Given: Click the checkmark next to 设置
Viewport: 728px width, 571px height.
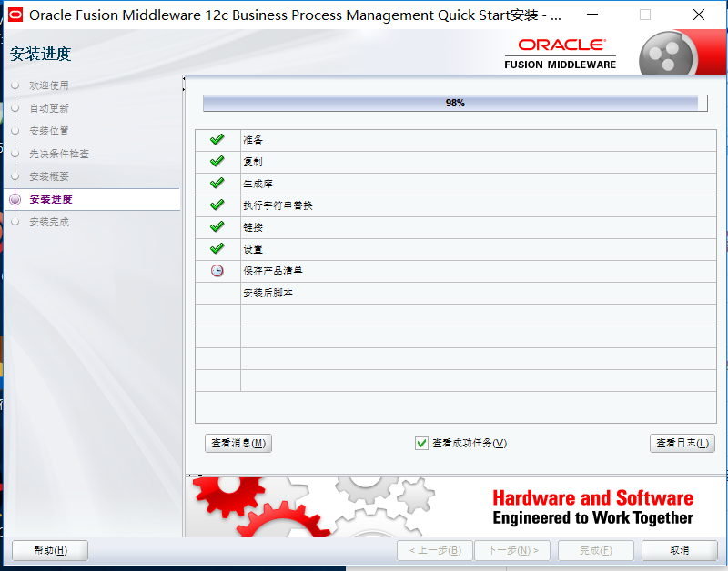Looking at the screenshot, I should coord(215,248).
